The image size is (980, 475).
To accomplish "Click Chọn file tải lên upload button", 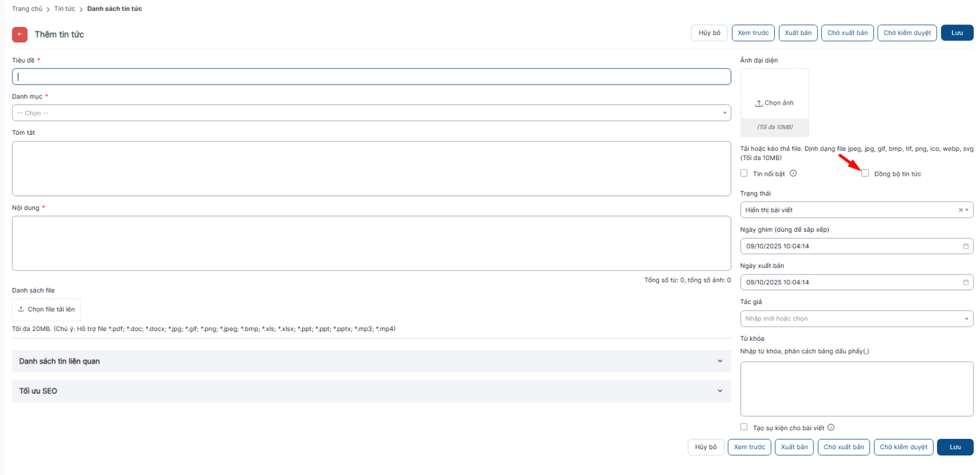I will pos(47,310).
